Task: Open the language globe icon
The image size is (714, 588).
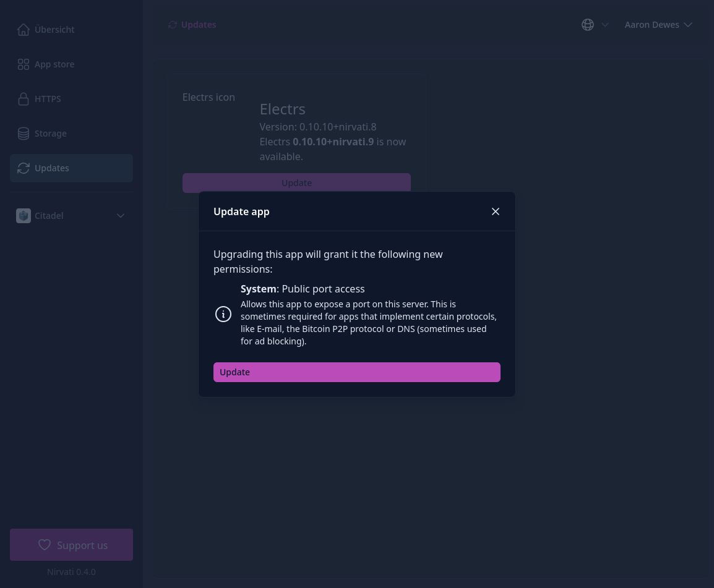Action: click(x=588, y=25)
